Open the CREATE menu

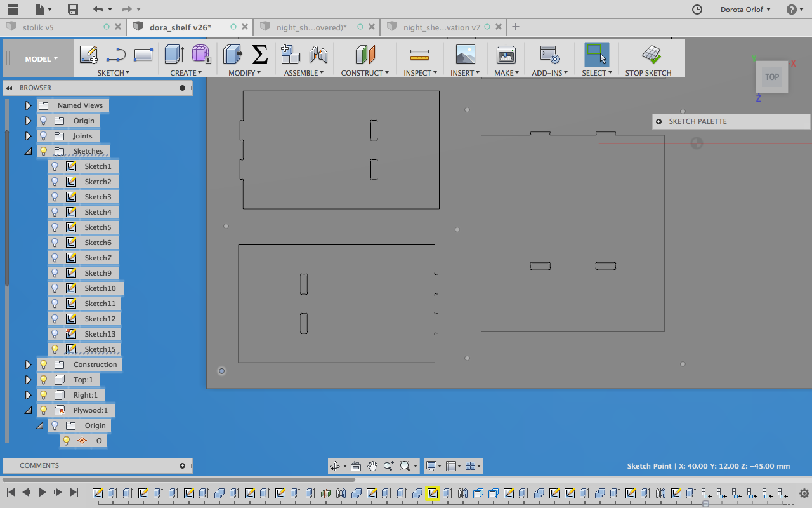(x=186, y=73)
